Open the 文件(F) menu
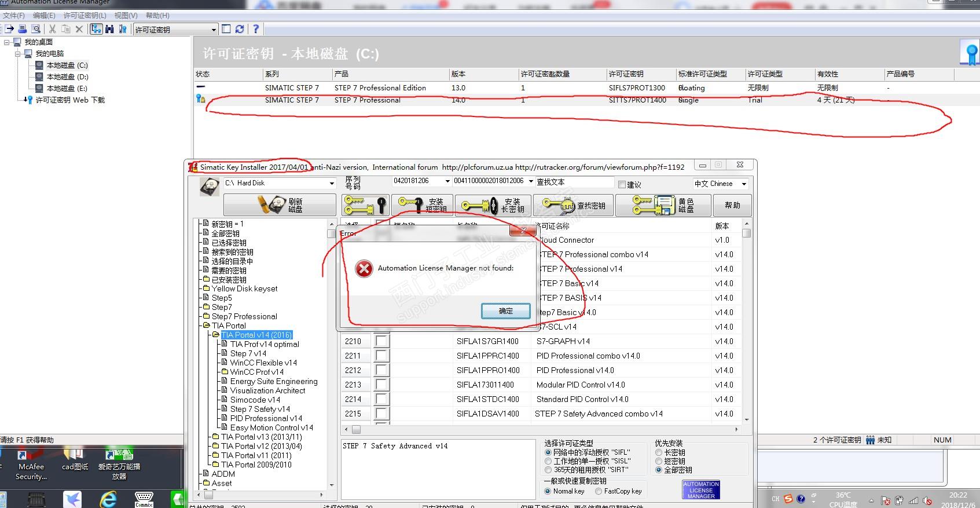Image resolution: width=980 pixels, height=508 pixels. pyautogui.click(x=14, y=16)
